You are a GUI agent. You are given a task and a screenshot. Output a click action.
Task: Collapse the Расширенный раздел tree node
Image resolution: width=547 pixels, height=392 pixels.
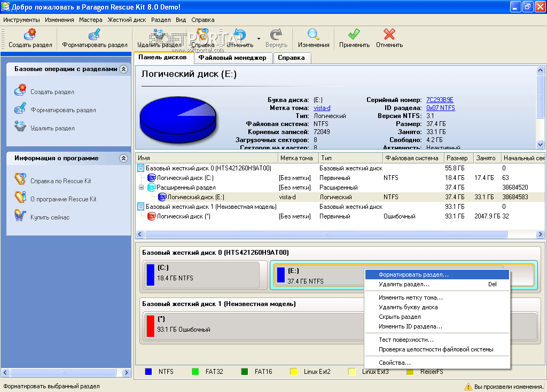coord(141,187)
